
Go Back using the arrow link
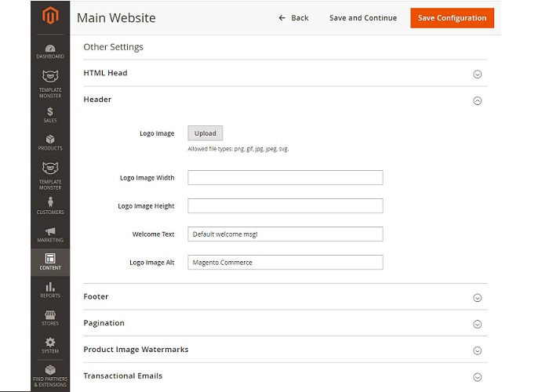click(294, 18)
